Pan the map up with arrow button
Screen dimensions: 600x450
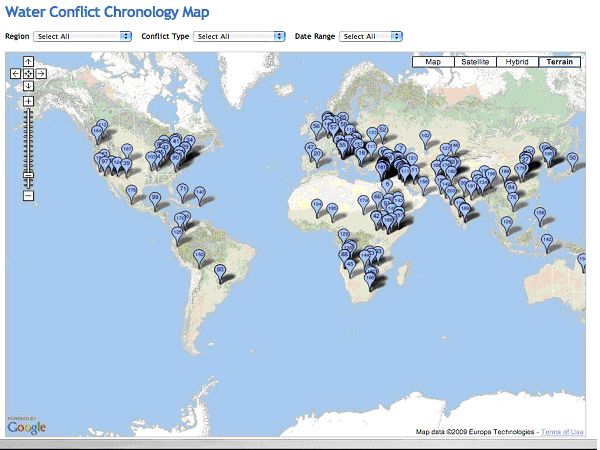(x=28, y=62)
